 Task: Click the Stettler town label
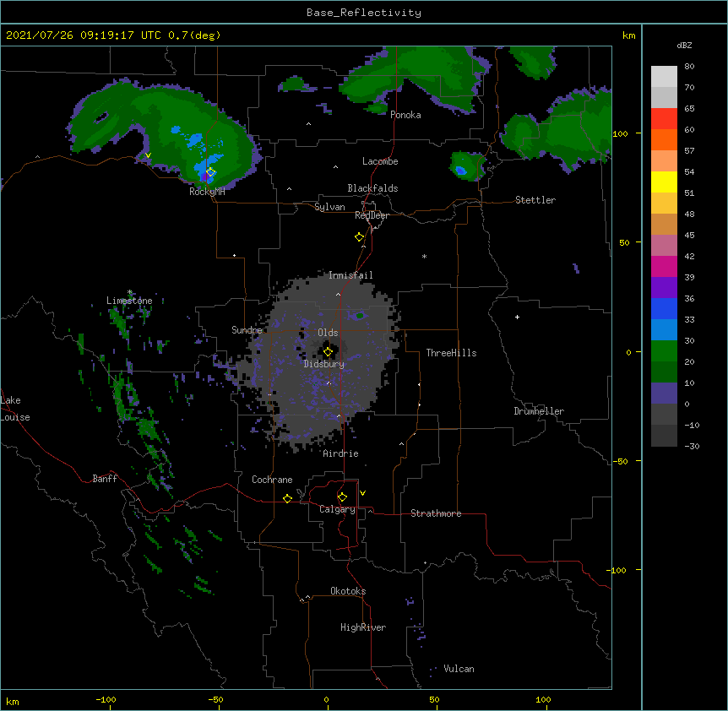point(535,200)
